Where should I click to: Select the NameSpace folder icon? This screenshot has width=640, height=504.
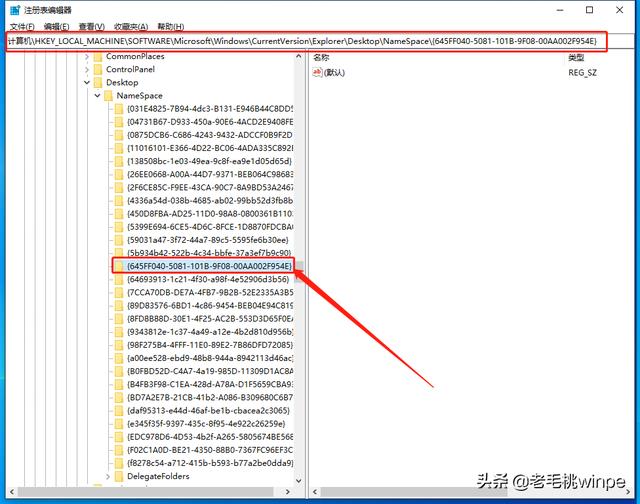click(x=109, y=96)
